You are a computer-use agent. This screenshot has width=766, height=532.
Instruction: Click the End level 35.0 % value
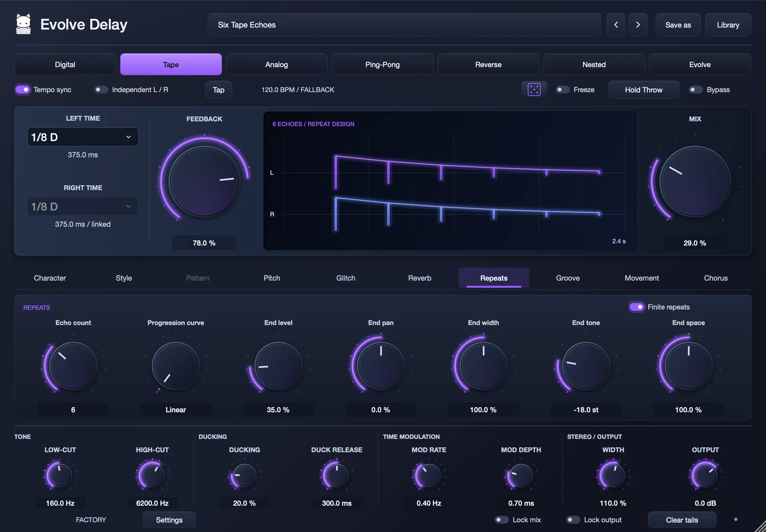coord(278,410)
